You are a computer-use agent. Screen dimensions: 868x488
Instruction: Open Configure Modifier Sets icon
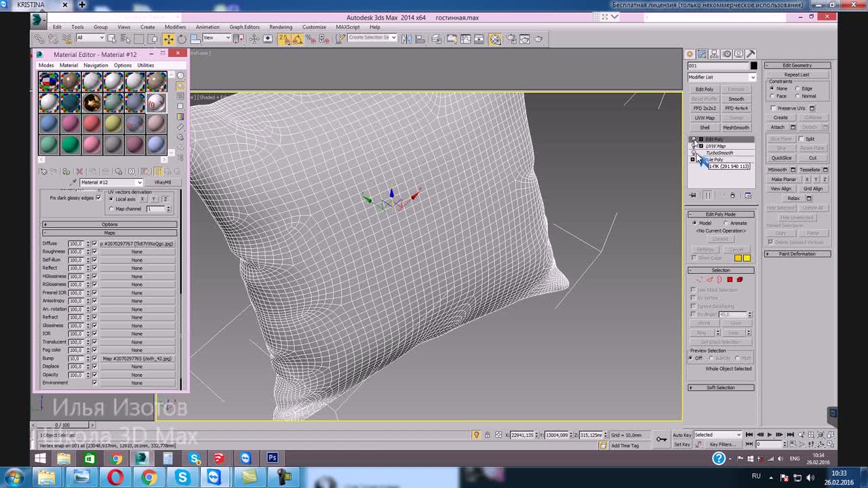tap(748, 195)
